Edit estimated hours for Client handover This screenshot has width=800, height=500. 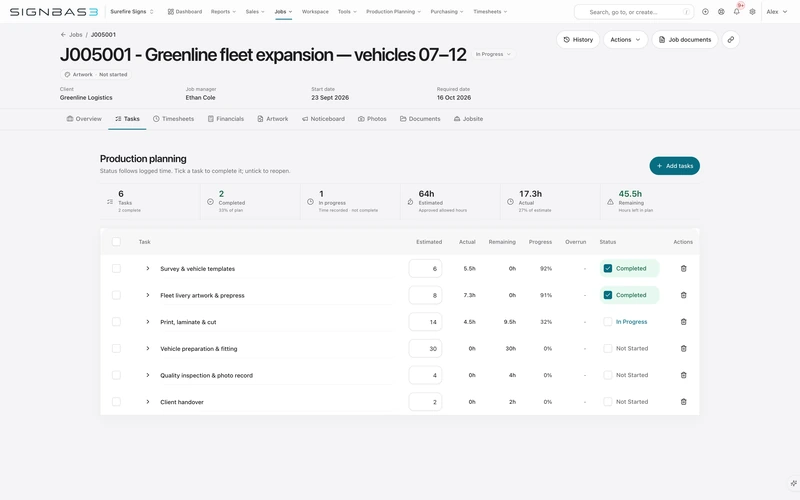[x=425, y=402]
